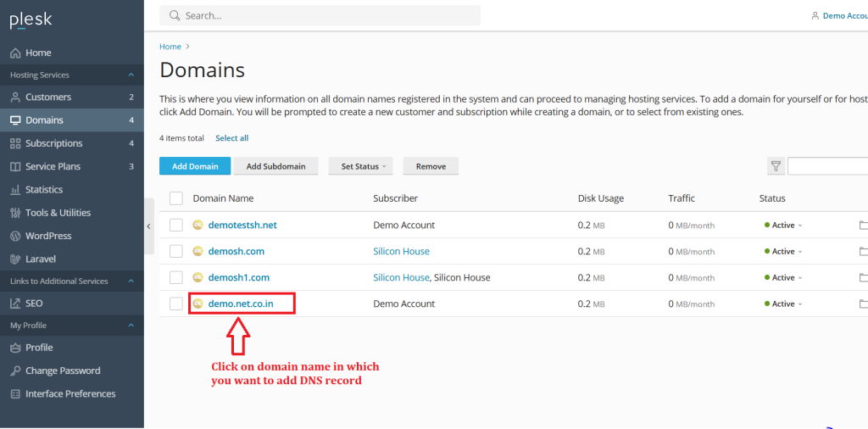The width and height of the screenshot is (868, 429).
Task: Collapse the Links to Additional Services section
Action: [x=131, y=281]
